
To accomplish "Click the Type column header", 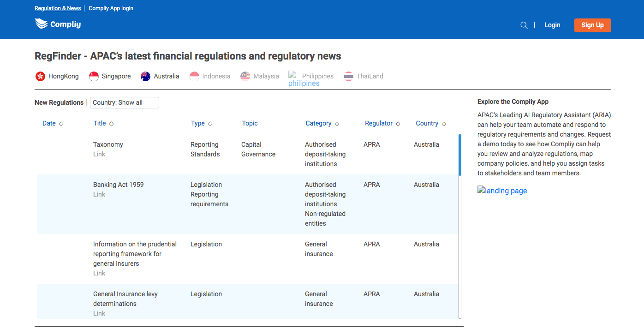I will [x=198, y=123].
